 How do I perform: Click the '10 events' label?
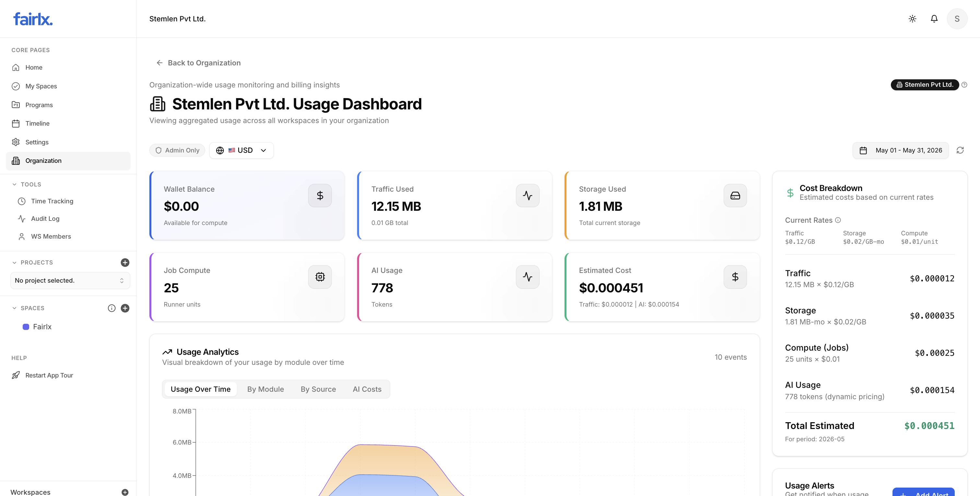tap(730, 357)
